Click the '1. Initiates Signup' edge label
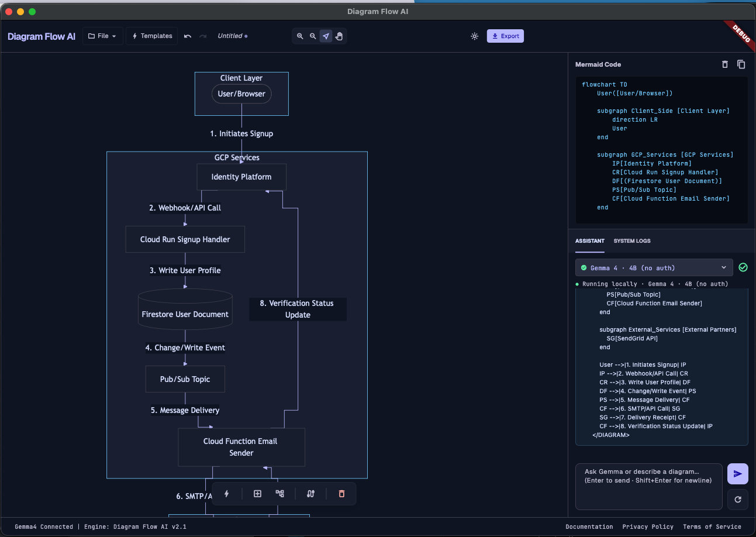The width and height of the screenshot is (756, 537). (241, 133)
